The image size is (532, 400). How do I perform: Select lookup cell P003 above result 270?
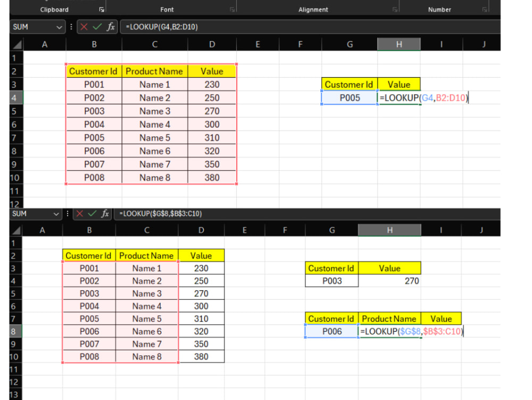[x=332, y=281]
